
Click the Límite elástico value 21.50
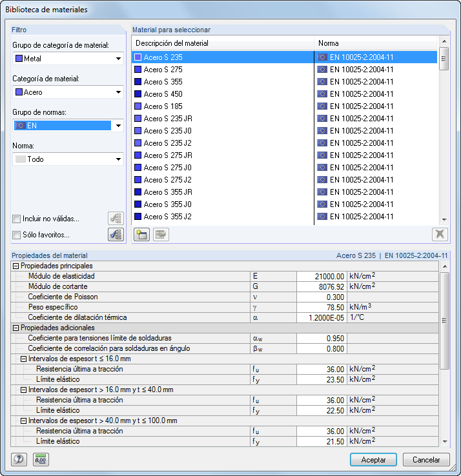322,441
